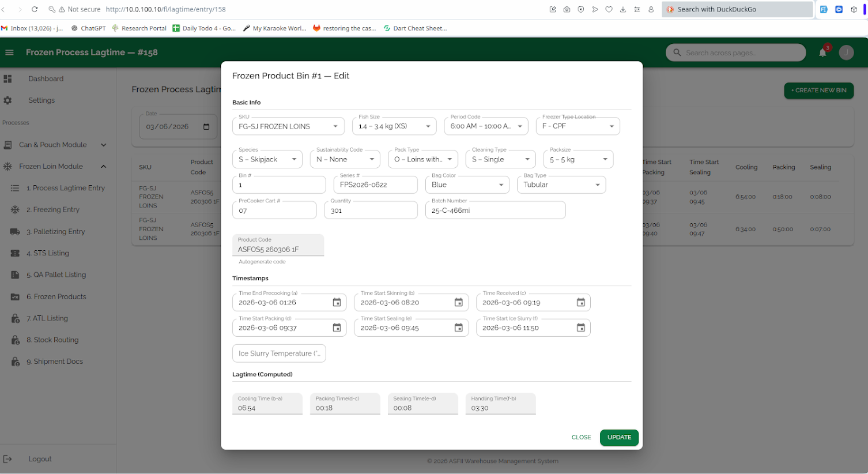Click the Frozen Products icon
The height and width of the screenshot is (474, 868).
click(x=15, y=297)
